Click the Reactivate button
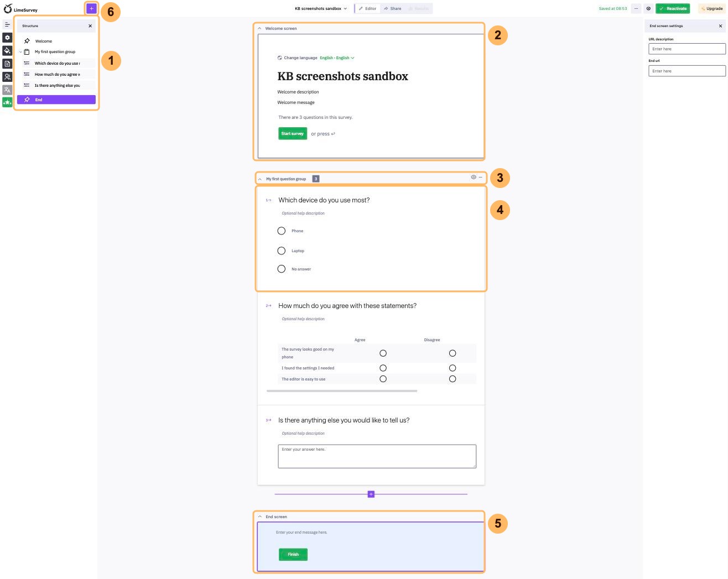Screen dimensions: 728x579 [673, 8]
